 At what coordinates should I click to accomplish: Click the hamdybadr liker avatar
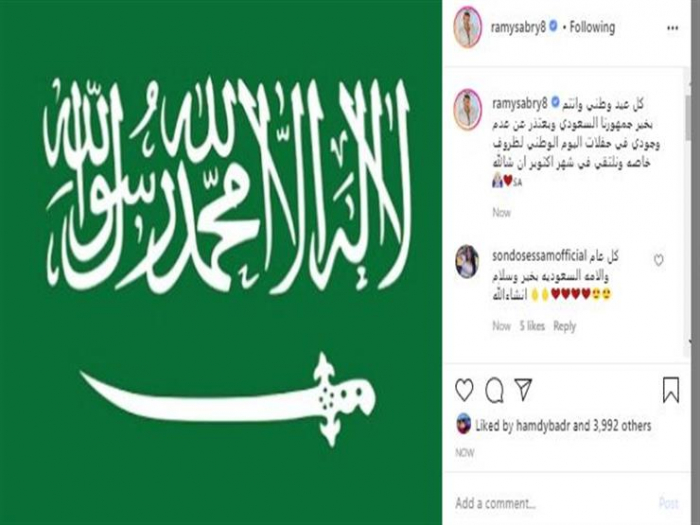click(x=463, y=424)
